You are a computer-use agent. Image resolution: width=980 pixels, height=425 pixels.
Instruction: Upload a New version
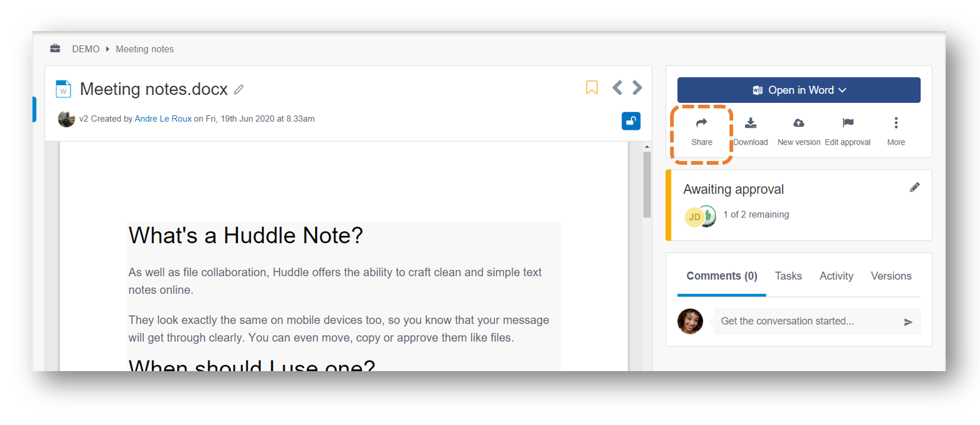(x=799, y=132)
